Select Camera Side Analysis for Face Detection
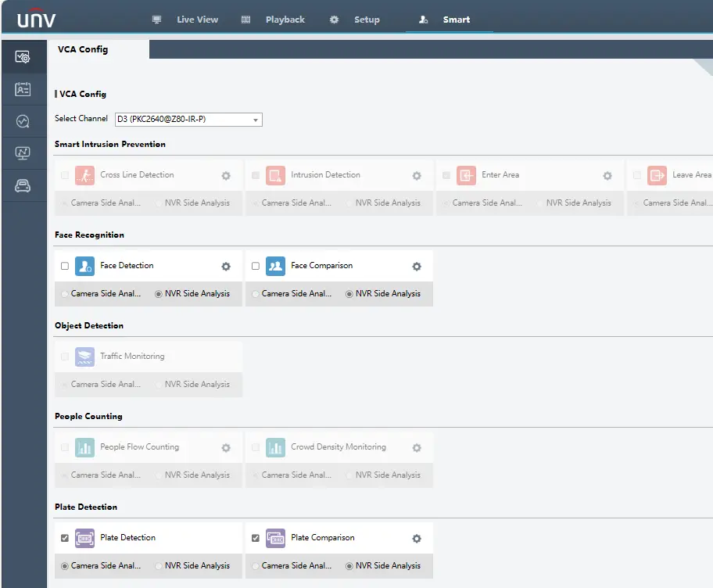 click(x=65, y=294)
